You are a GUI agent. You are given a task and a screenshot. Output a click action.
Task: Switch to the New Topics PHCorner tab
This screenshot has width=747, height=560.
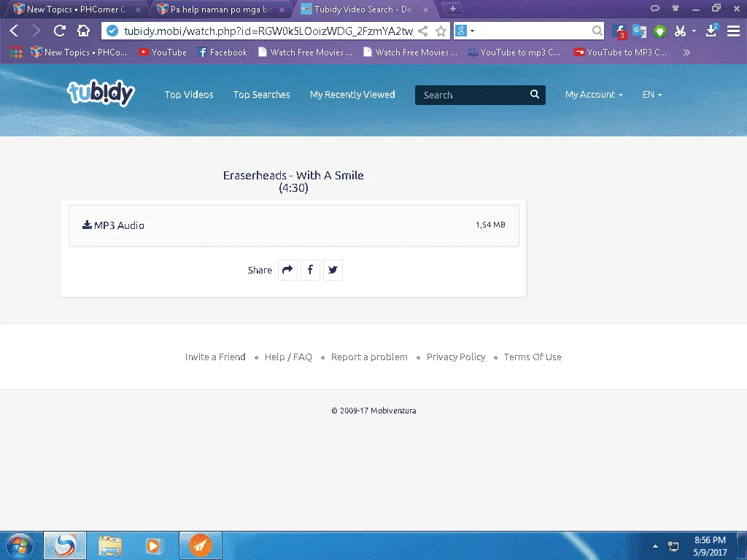[76, 9]
